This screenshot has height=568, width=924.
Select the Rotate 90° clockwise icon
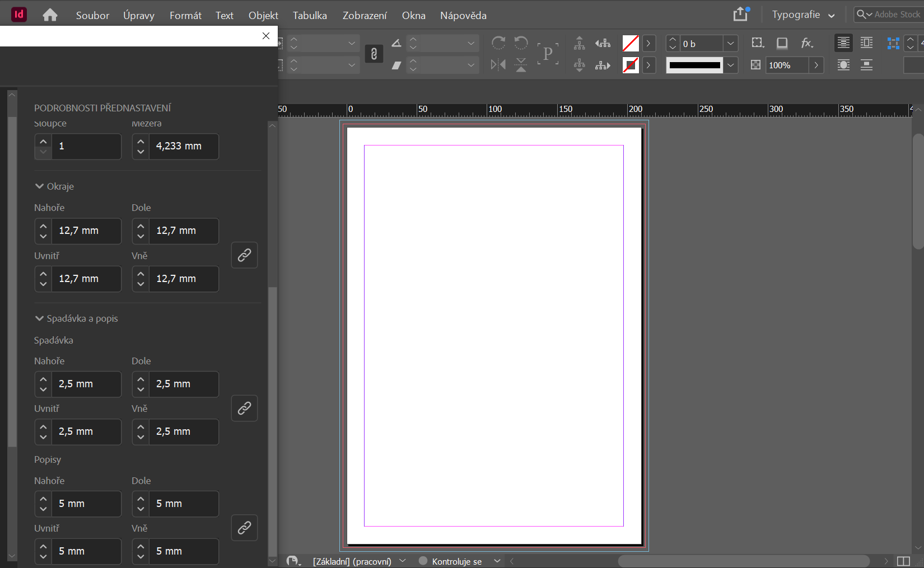coord(498,43)
